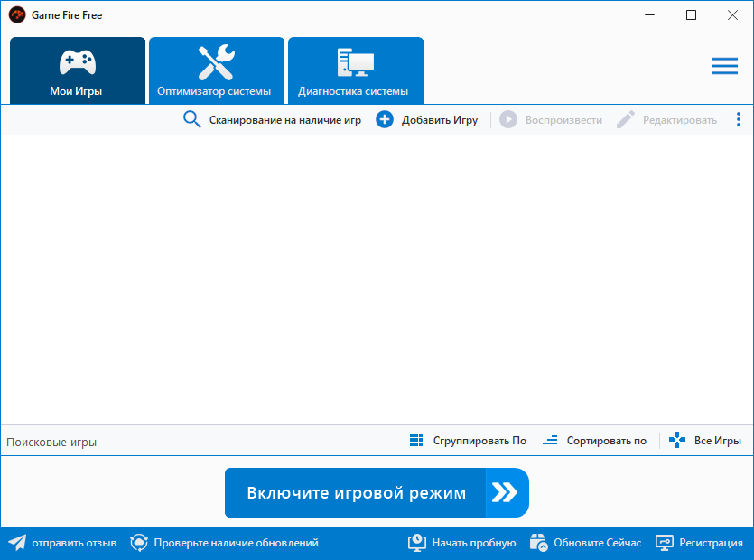Click Начать пробную link
Viewport: 754px width, 560px height.
point(474,543)
